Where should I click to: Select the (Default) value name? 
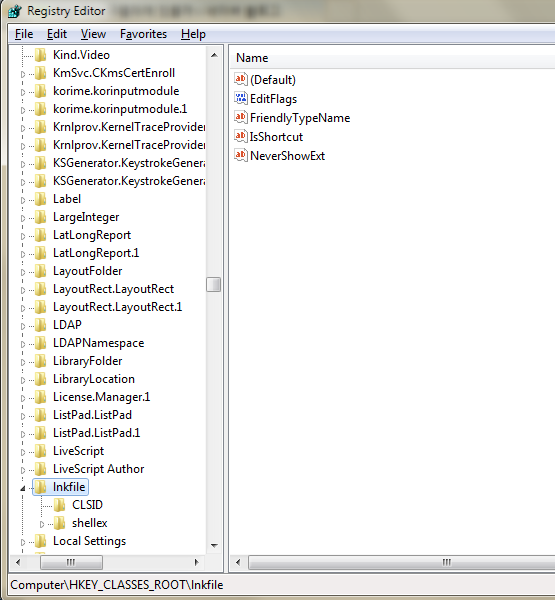273,80
